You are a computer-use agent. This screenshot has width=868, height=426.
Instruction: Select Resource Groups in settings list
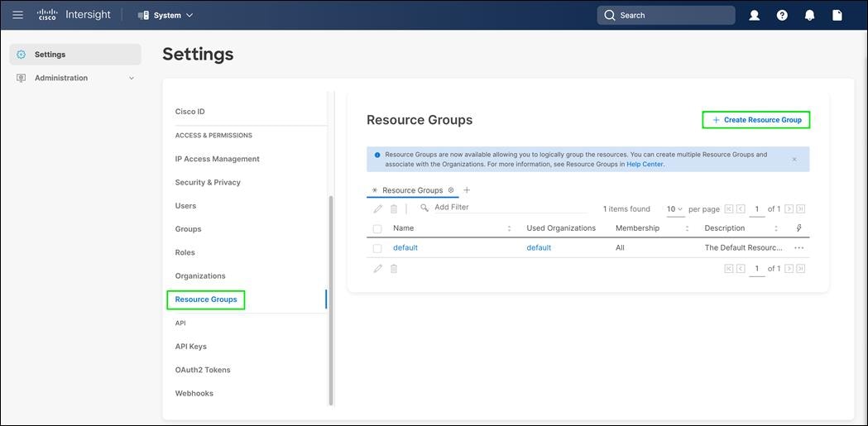206,299
